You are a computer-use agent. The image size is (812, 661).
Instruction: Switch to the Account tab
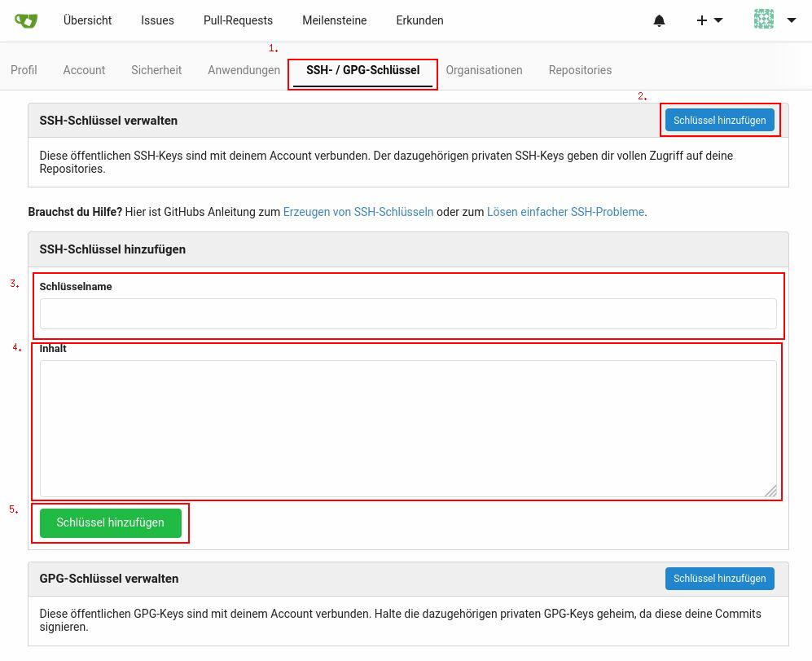pos(84,70)
